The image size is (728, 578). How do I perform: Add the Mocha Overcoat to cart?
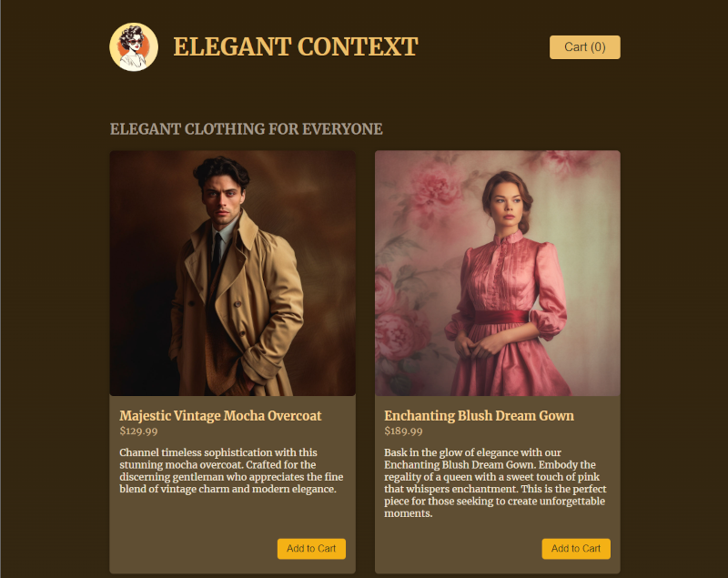click(311, 548)
